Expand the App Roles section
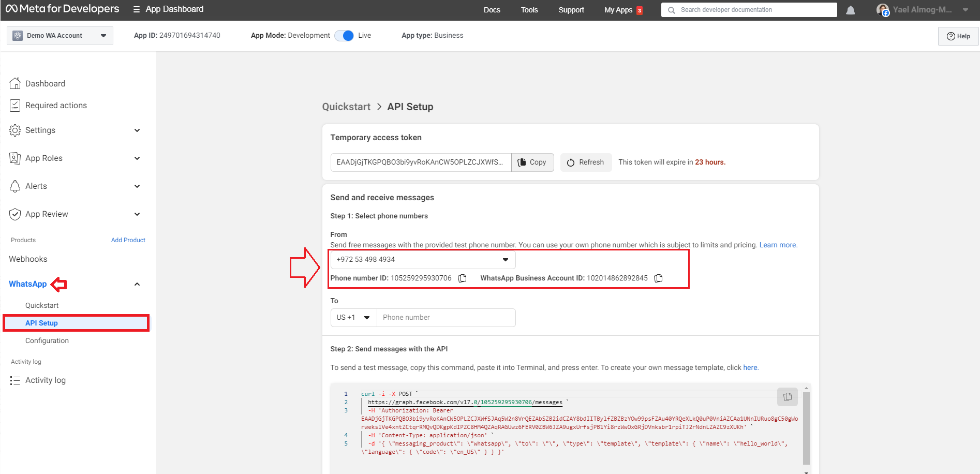 [x=137, y=158]
